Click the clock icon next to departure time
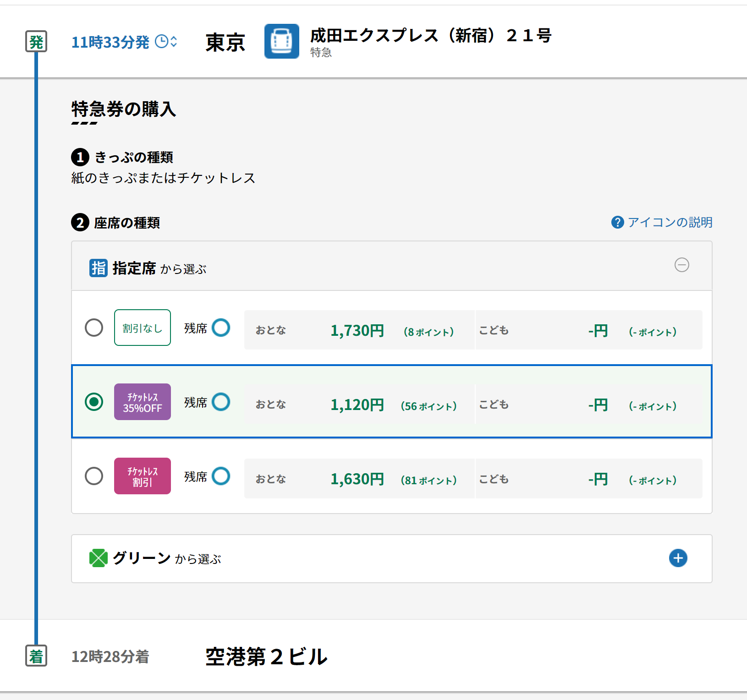The width and height of the screenshot is (747, 700). (x=162, y=42)
